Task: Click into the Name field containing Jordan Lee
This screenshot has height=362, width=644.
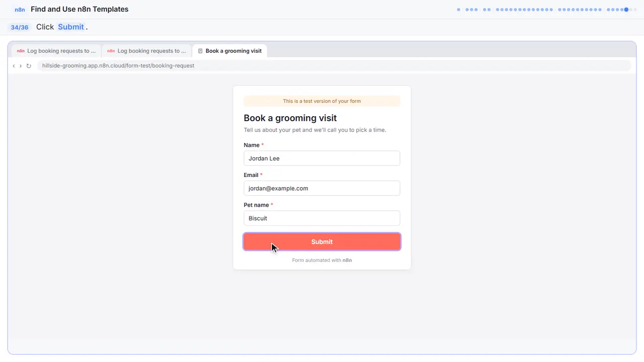Action: point(322,158)
